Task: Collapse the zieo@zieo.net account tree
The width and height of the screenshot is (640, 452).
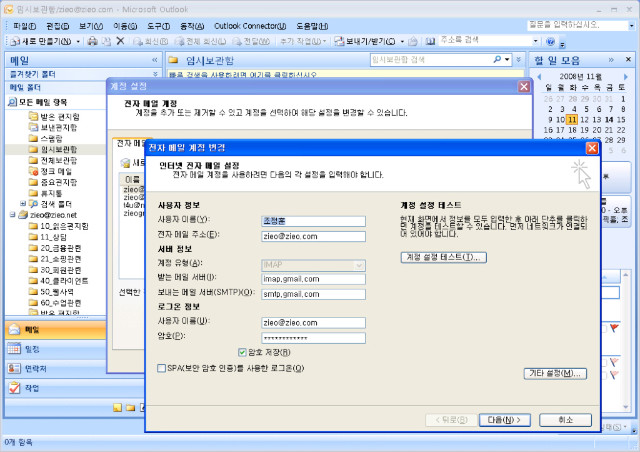Action: 12,214
